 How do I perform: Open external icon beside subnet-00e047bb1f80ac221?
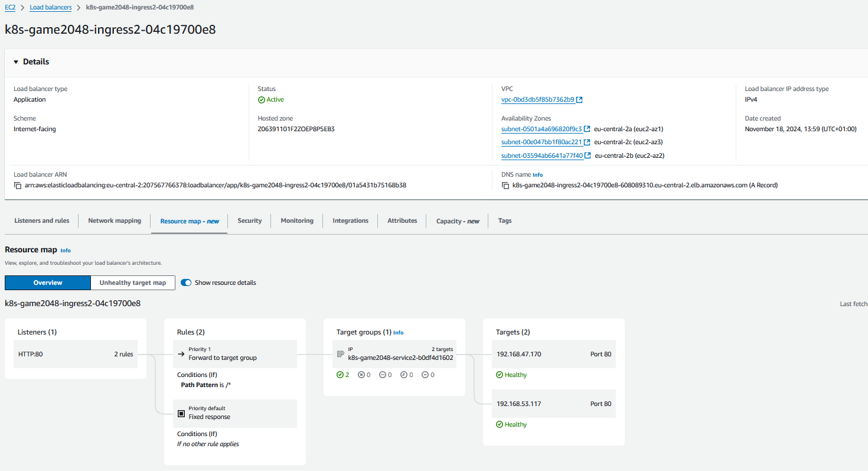[x=588, y=142]
